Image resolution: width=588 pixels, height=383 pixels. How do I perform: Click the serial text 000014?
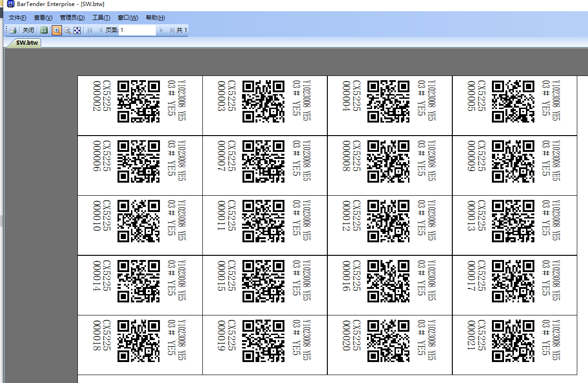(97, 275)
